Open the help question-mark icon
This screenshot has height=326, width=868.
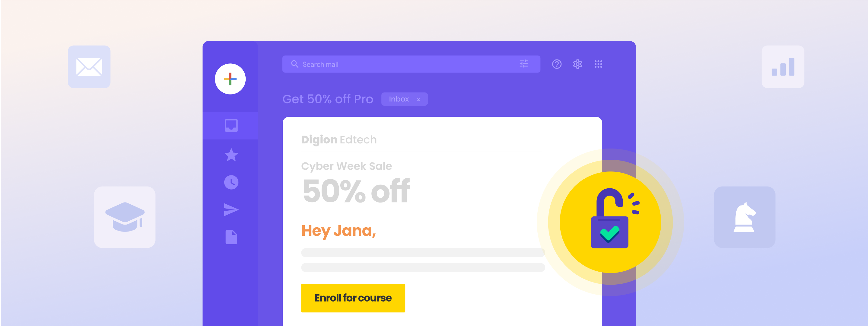pyautogui.click(x=557, y=64)
